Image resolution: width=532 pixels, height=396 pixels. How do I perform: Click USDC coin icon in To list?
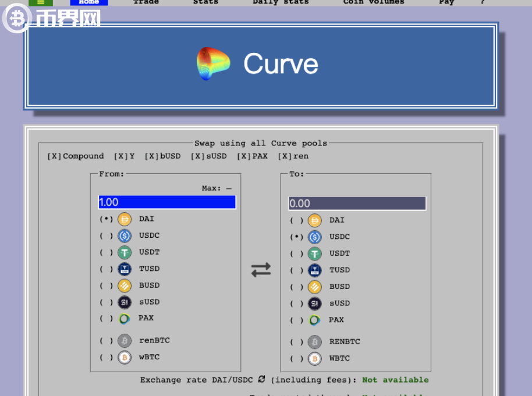[x=315, y=237]
